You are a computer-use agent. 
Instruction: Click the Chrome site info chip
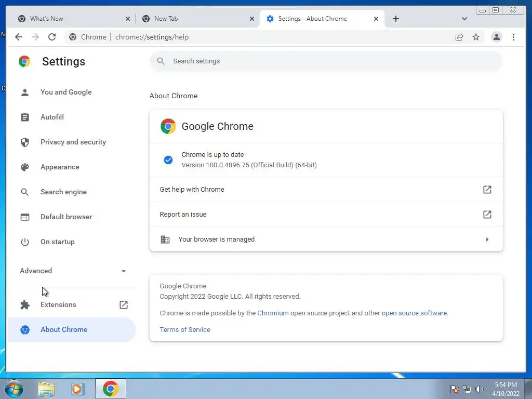pyautogui.click(x=88, y=37)
